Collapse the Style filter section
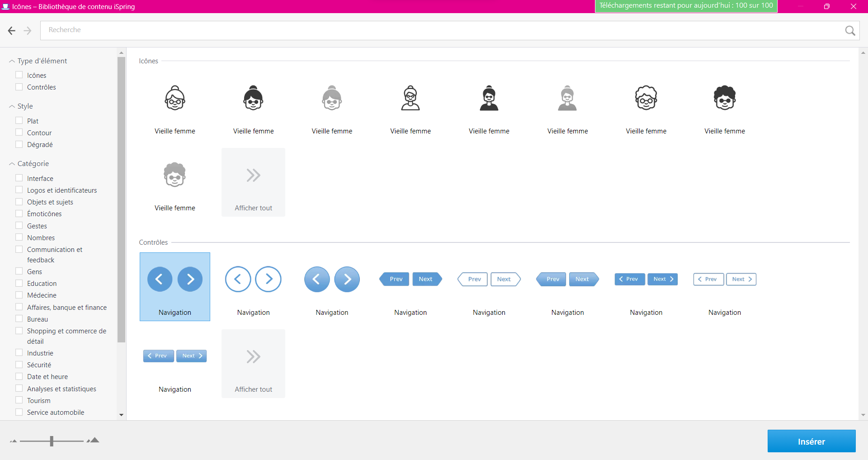This screenshot has width=868, height=460. tap(12, 106)
